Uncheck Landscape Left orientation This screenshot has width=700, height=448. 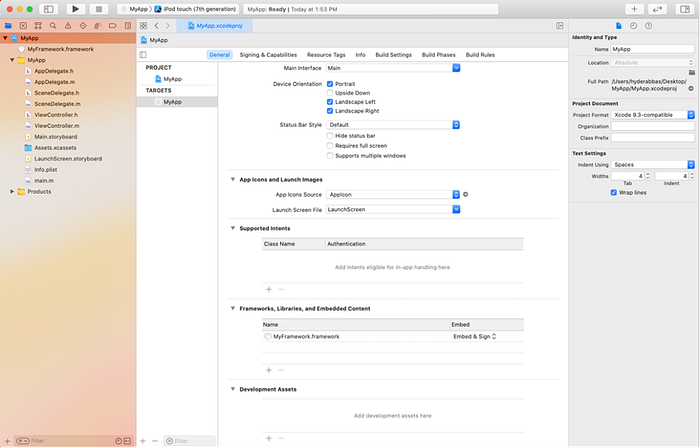(x=330, y=102)
